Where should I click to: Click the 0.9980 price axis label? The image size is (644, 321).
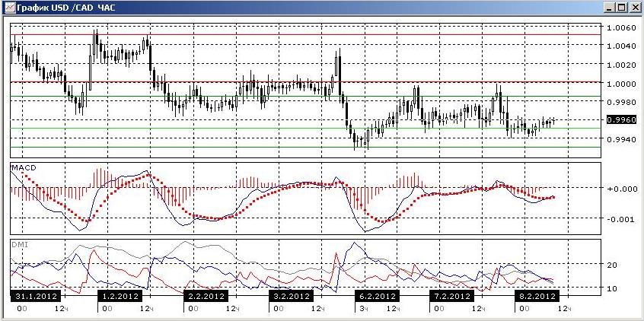621,102
